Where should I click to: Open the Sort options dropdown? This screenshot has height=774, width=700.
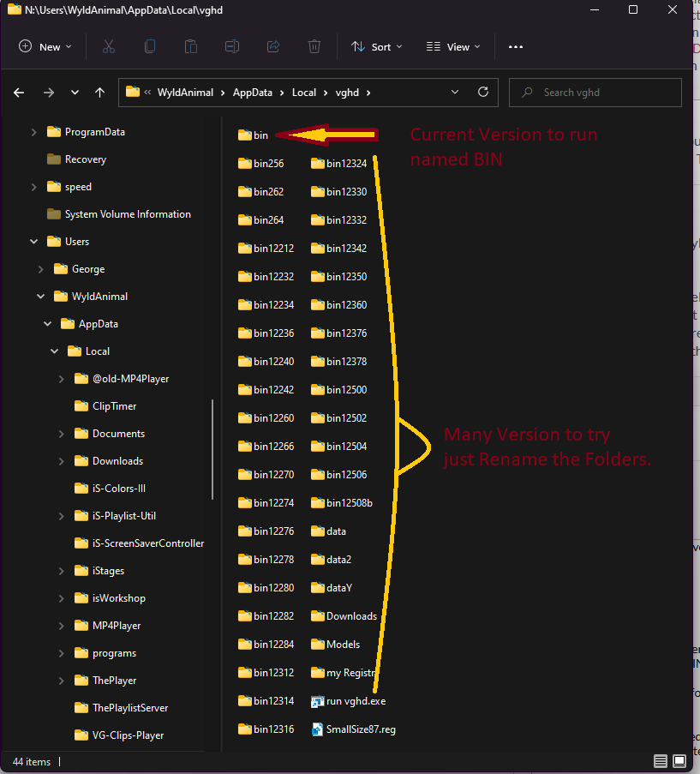375,47
